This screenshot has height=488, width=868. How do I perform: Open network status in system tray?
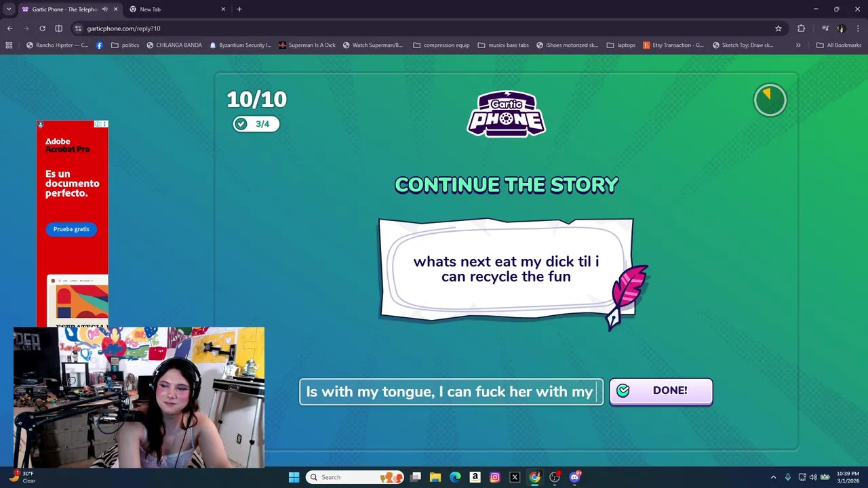point(802,477)
